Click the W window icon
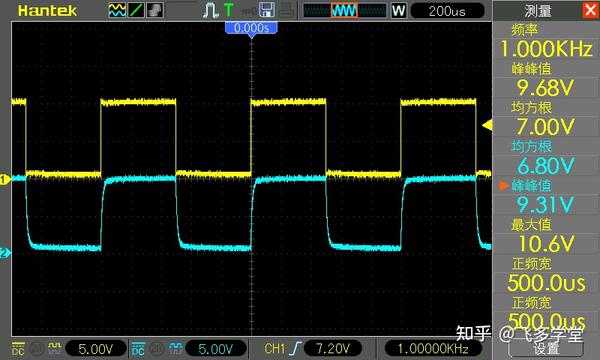Screen dimensions: 600x360 [x=398, y=10]
